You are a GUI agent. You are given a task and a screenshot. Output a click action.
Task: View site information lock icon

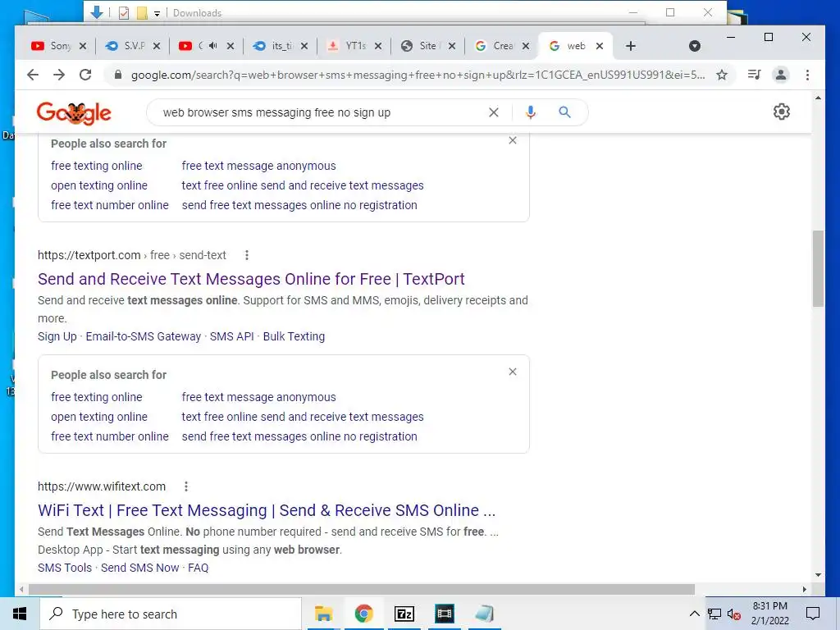[118, 75]
